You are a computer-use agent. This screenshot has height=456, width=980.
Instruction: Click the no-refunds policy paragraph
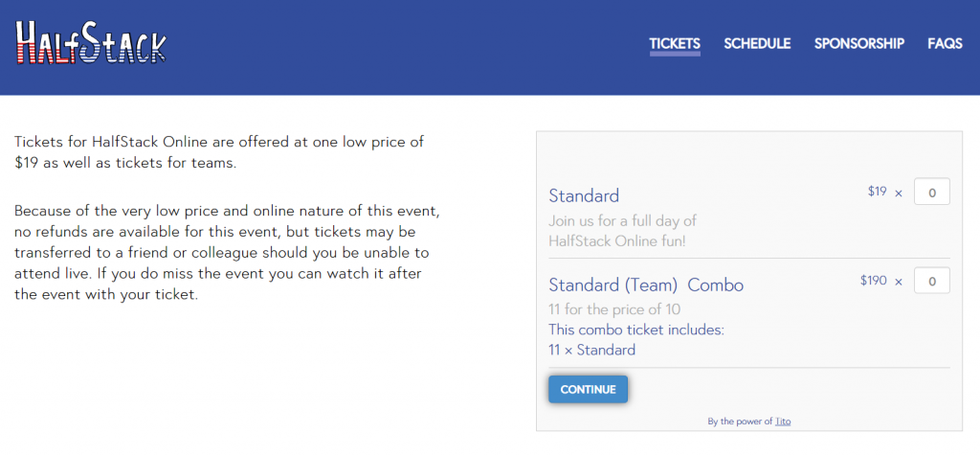pyautogui.click(x=227, y=252)
